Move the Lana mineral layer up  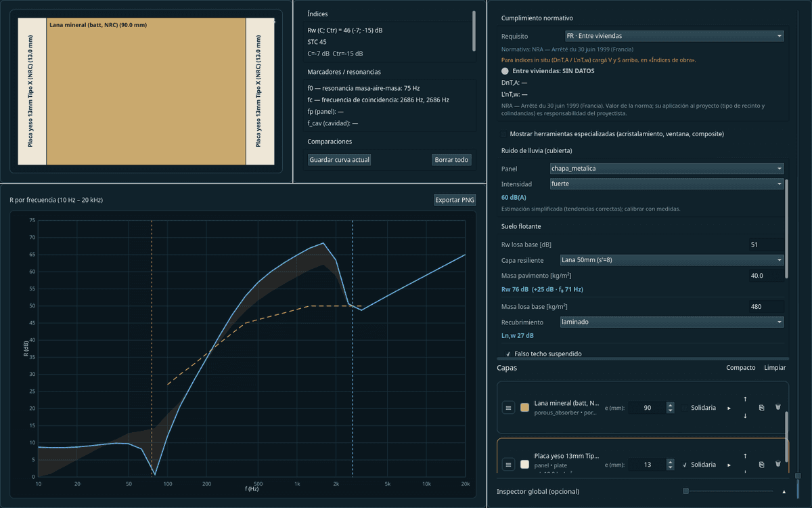click(745, 400)
